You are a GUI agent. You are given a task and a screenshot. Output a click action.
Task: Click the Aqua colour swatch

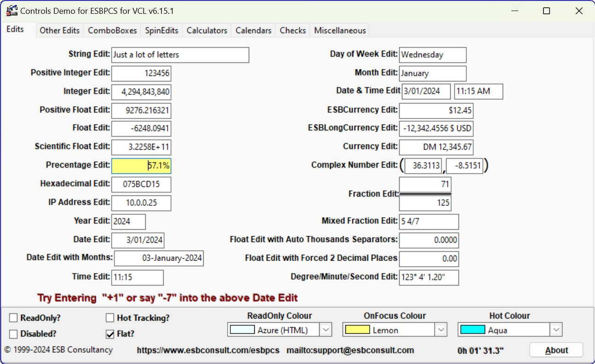point(472,330)
